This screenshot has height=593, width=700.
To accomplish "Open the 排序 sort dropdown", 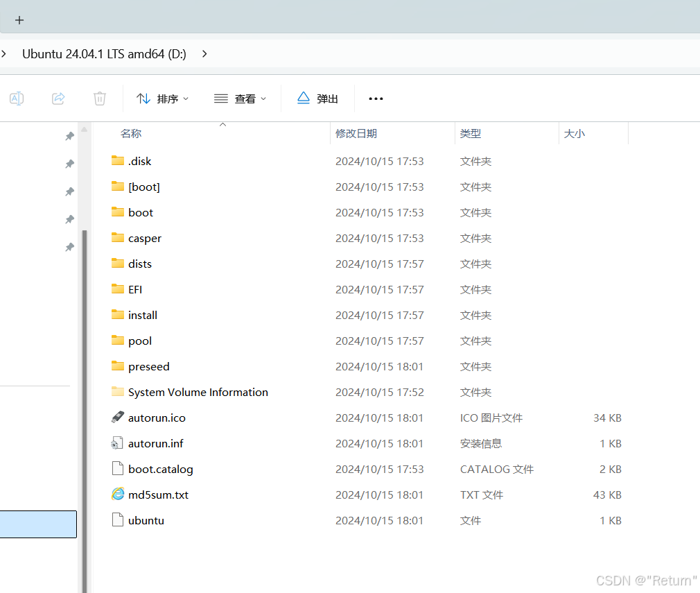I will click(x=162, y=98).
